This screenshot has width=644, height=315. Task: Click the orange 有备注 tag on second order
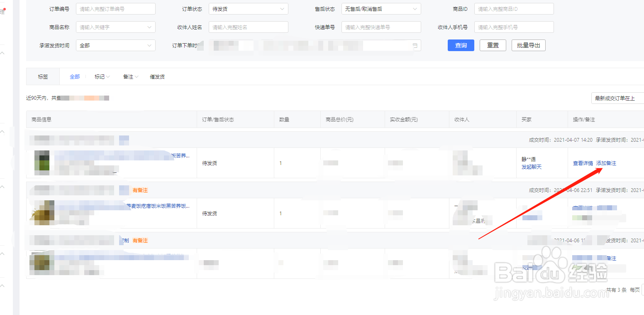coord(140,190)
